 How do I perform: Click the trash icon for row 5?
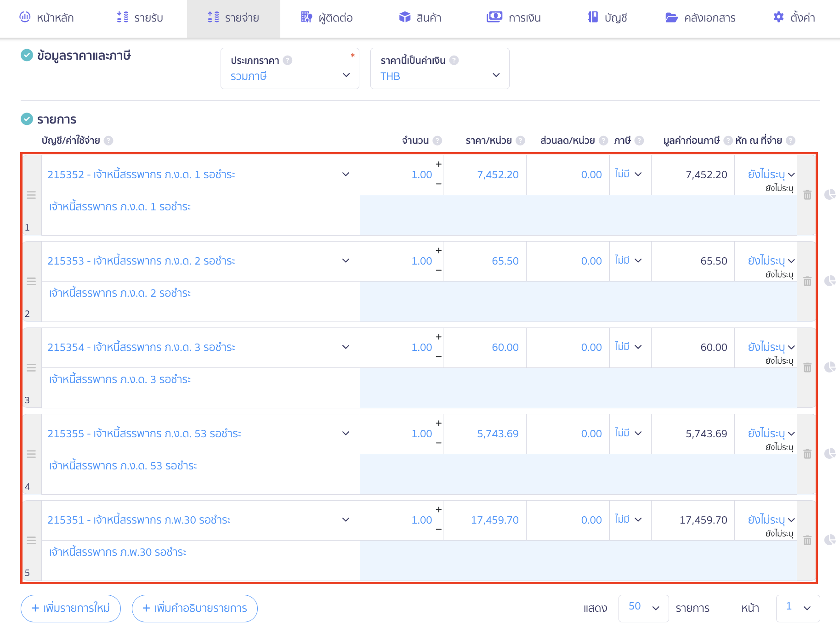807,541
